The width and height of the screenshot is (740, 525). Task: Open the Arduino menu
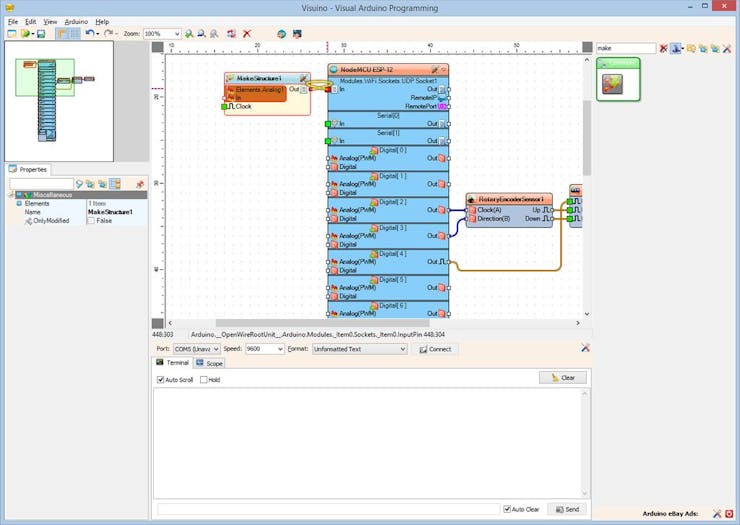(76, 21)
